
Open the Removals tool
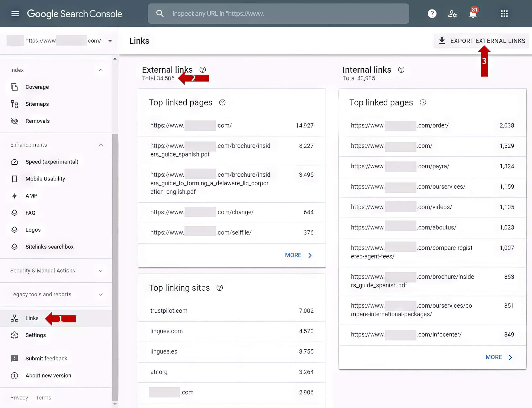(38, 121)
